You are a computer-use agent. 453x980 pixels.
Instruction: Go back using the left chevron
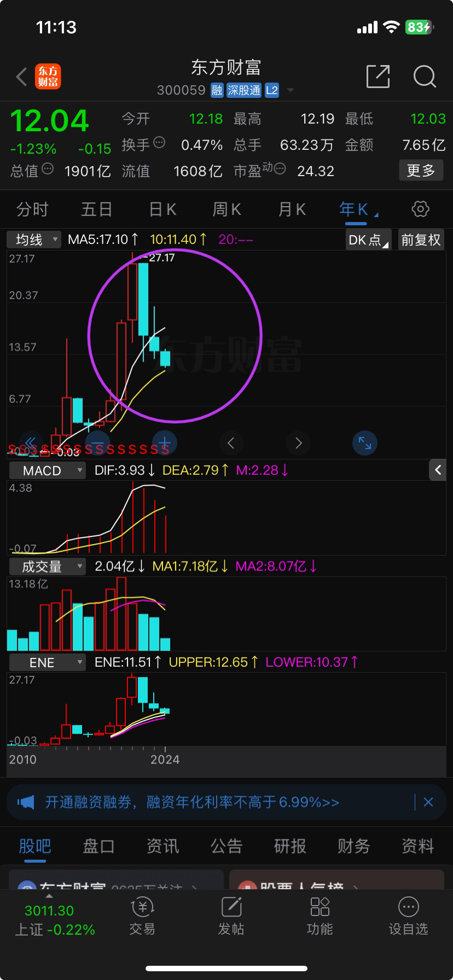tap(22, 77)
